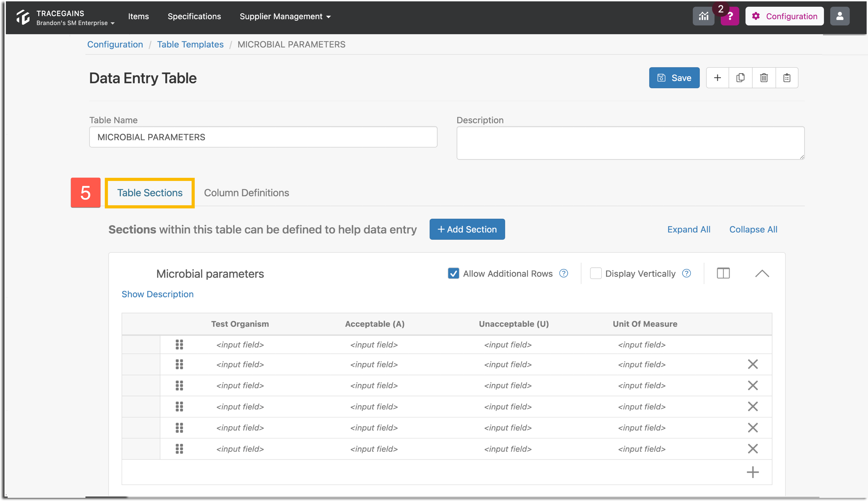Open the Table Templates breadcrumb link
Screen dimensions: 868x501
[190, 44]
